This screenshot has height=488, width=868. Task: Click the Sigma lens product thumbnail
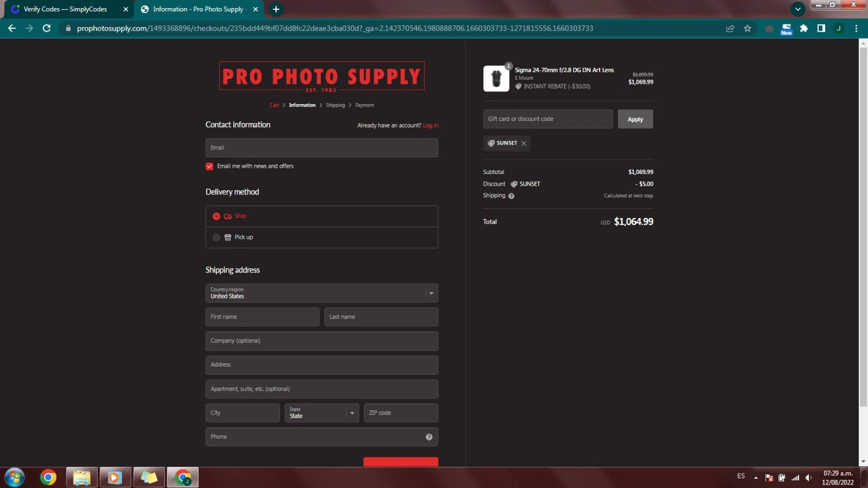click(x=496, y=79)
